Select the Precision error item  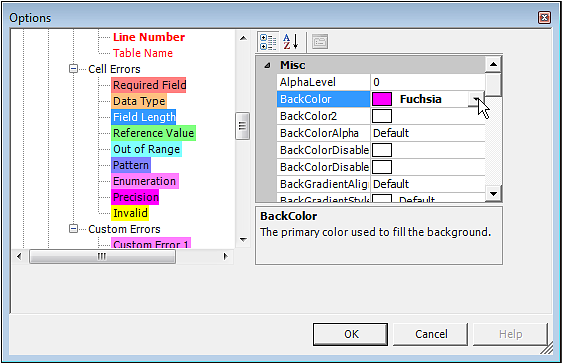point(135,197)
